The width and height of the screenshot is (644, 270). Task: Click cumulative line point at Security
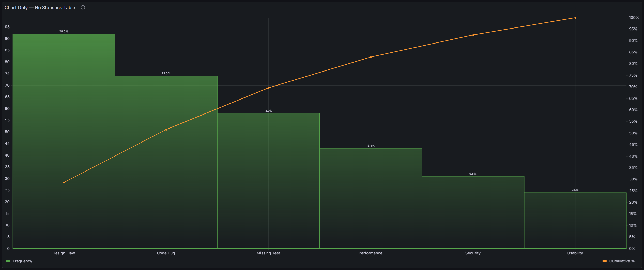tap(473, 35)
